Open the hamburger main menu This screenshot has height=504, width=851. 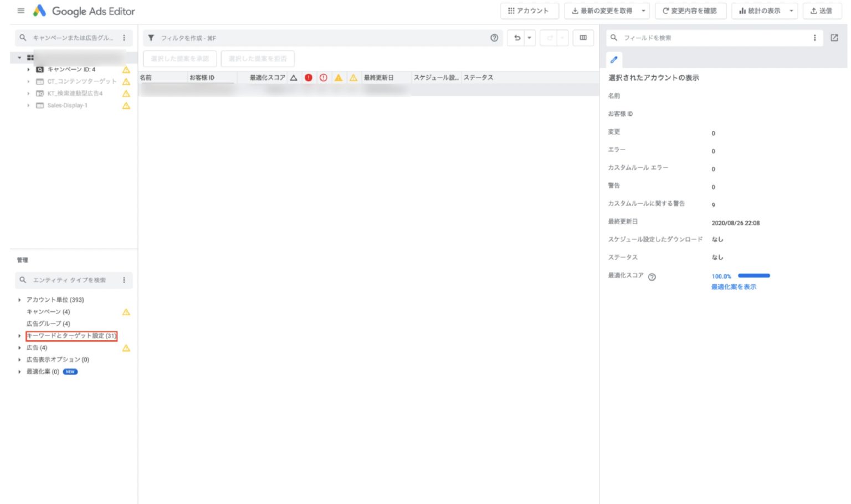pyautogui.click(x=21, y=11)
